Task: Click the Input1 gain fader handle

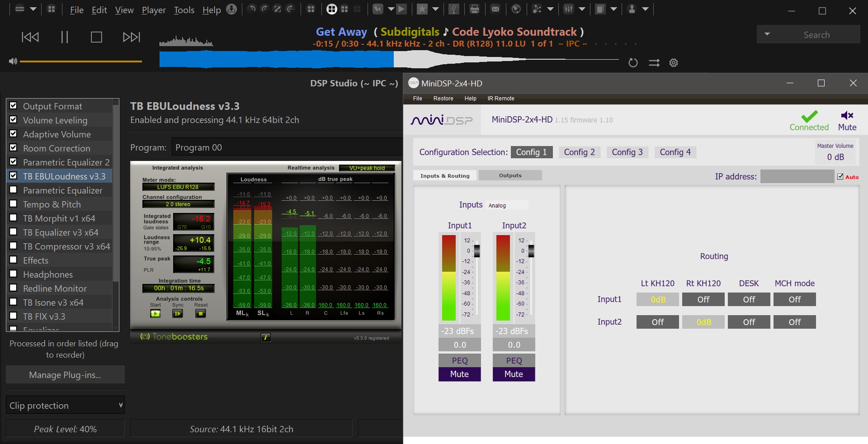Action: click(x=477, y=250)
